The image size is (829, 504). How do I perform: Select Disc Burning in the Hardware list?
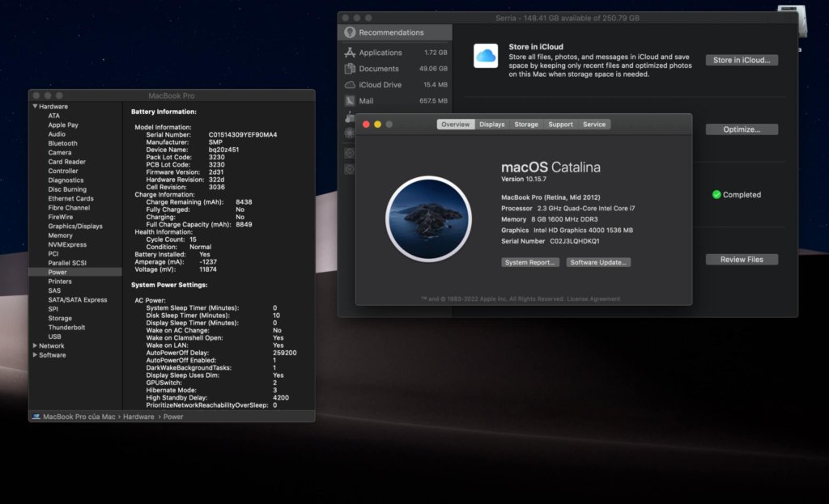pyautogui.click(x=67, y=189)
